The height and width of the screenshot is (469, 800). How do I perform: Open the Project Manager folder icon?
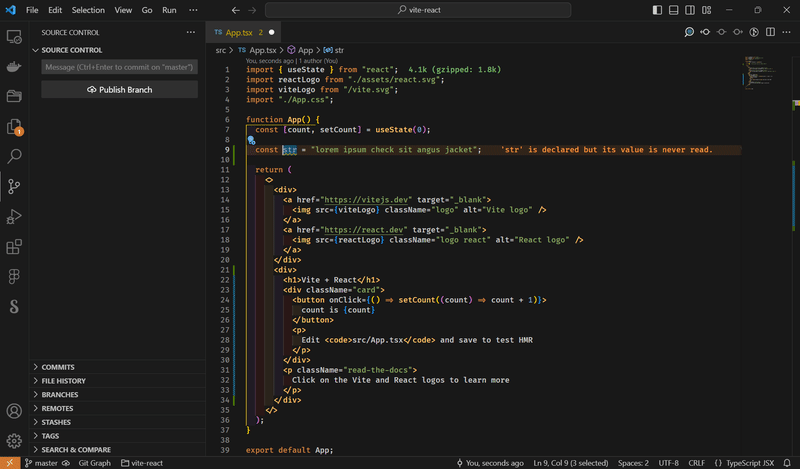coord(14,96)
